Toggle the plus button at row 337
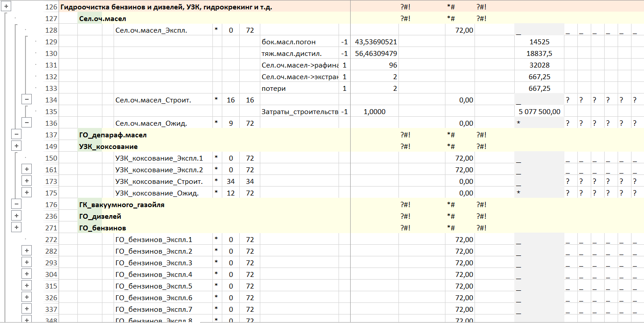 (27, 309)
